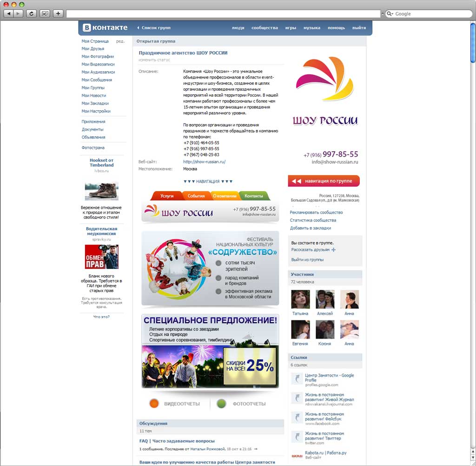Open Мои Сообщения

(x=97, y=80)
